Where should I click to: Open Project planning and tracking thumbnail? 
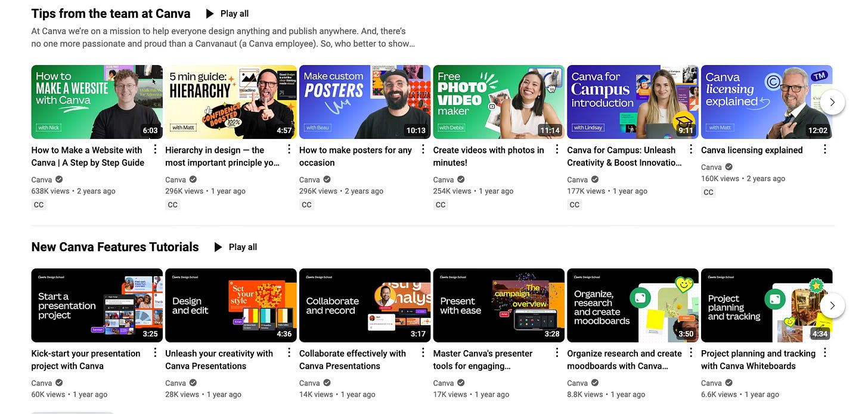(x=767, y=305)
